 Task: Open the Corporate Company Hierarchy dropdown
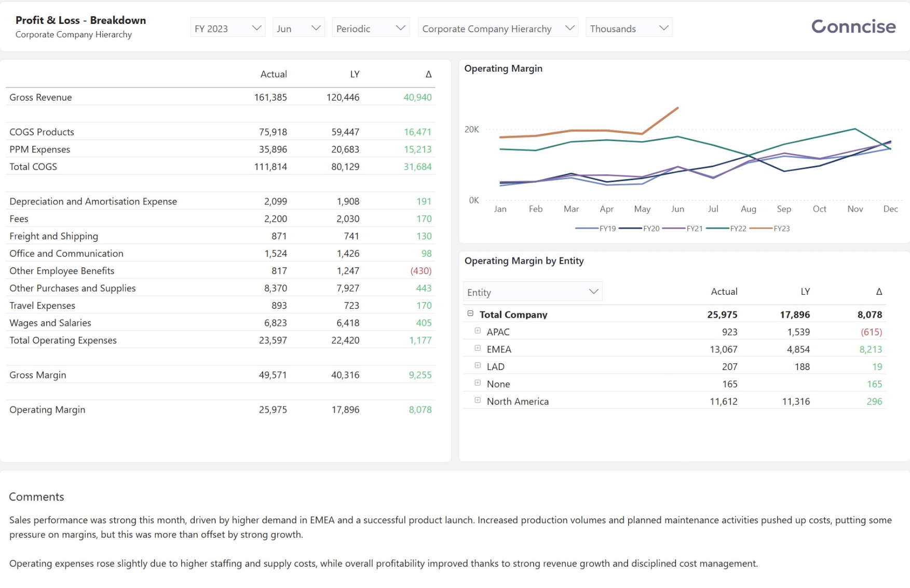(x=498, y=28)
